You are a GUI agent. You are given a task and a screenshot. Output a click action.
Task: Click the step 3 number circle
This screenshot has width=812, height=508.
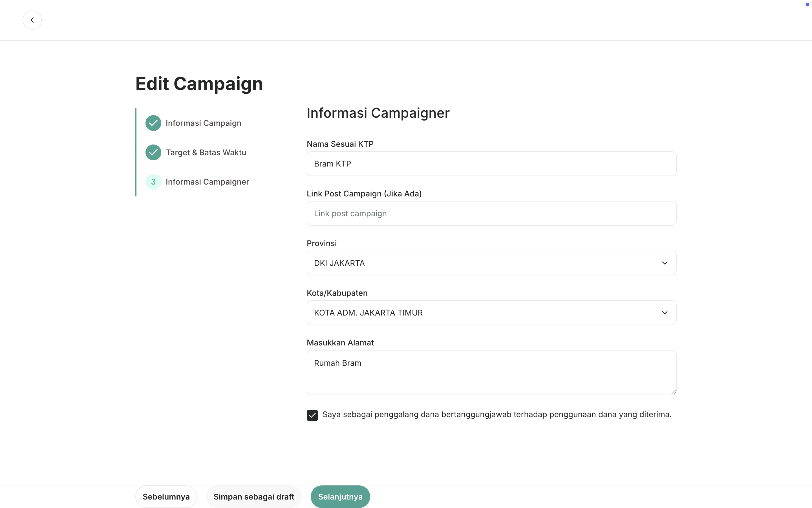(153, 182)
